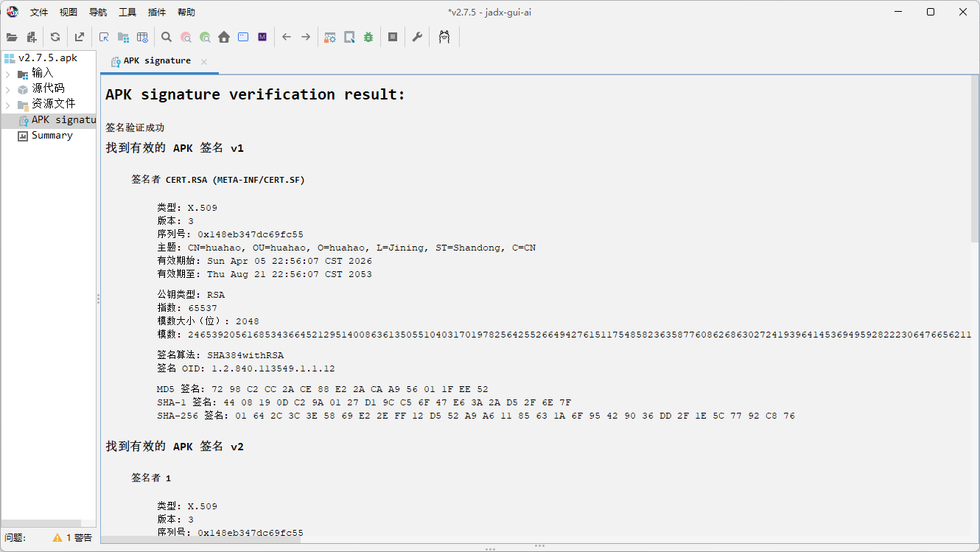980x552 pixels.
Task: Navigate back with the left arrow icon
Action: 287,36
